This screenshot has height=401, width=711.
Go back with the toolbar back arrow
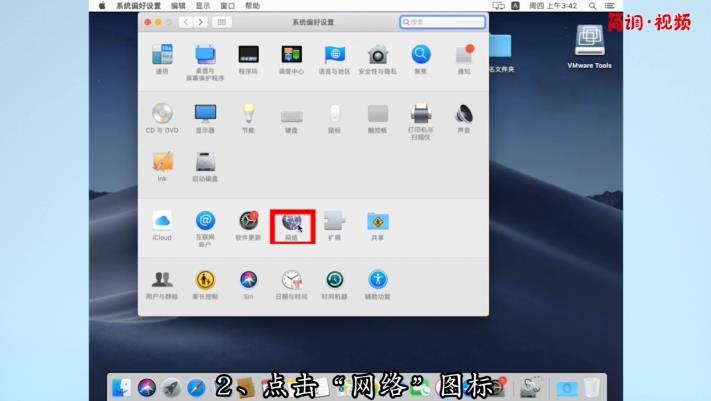click(185, 22)
